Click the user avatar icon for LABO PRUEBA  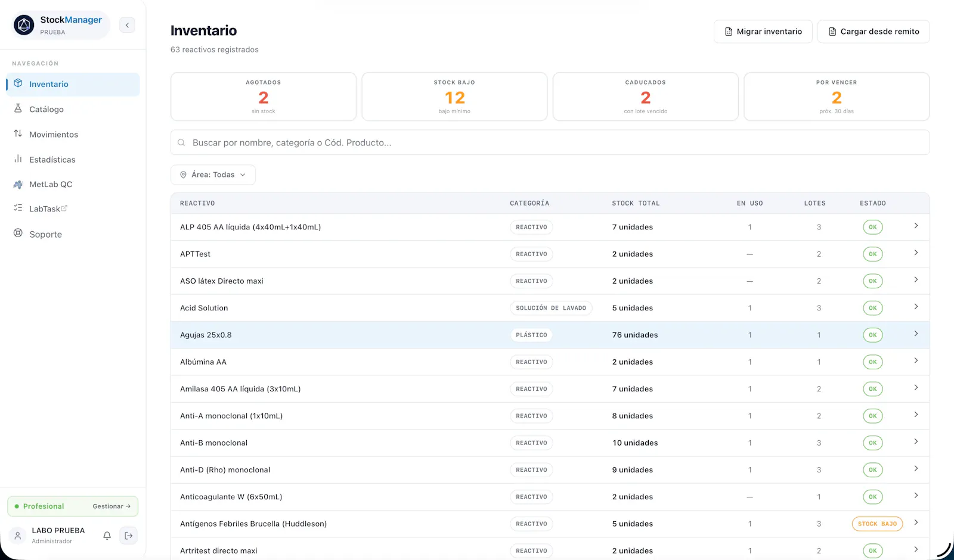[18, 536]
